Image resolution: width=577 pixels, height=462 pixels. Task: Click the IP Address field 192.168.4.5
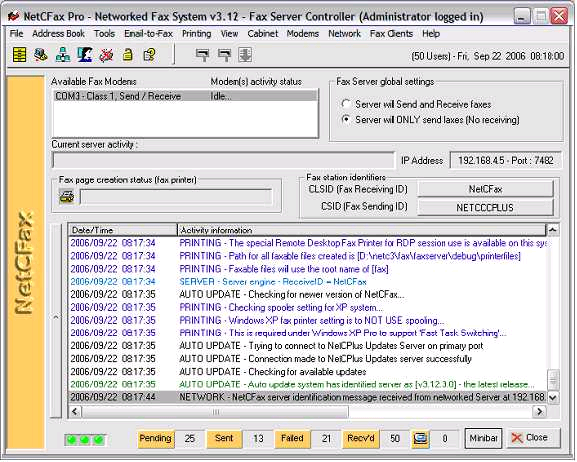point(506,161)
